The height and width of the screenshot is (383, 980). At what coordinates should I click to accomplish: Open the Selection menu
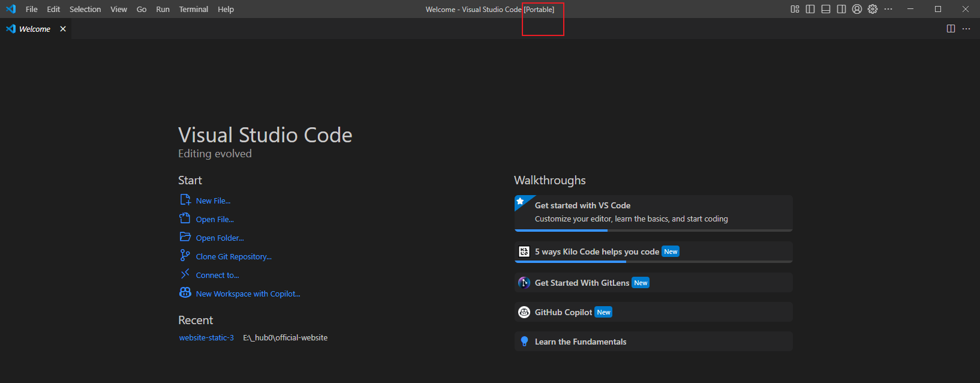[x=85, y=9]
